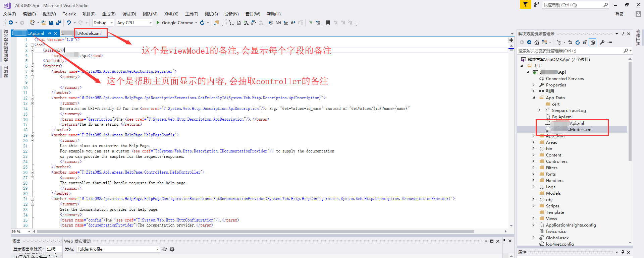Screen dimensions: 644x258
Task: Open the Telerik menu
Action: [69, 14]
